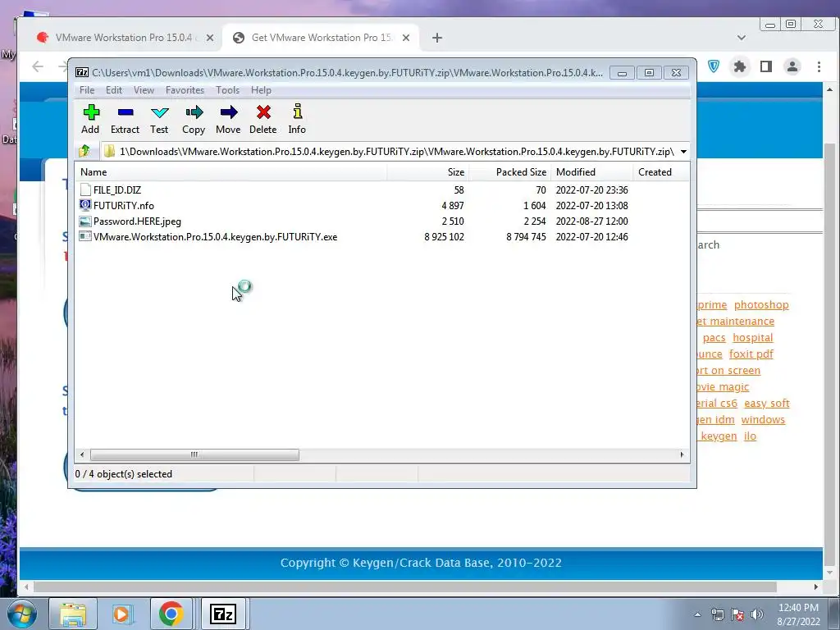Click the pacs tag link
This screenshot has height=630, width=840.
[714, 337]
